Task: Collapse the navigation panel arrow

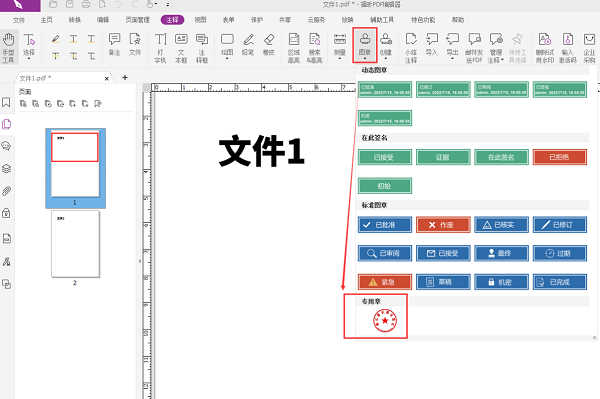Action: 140,261
